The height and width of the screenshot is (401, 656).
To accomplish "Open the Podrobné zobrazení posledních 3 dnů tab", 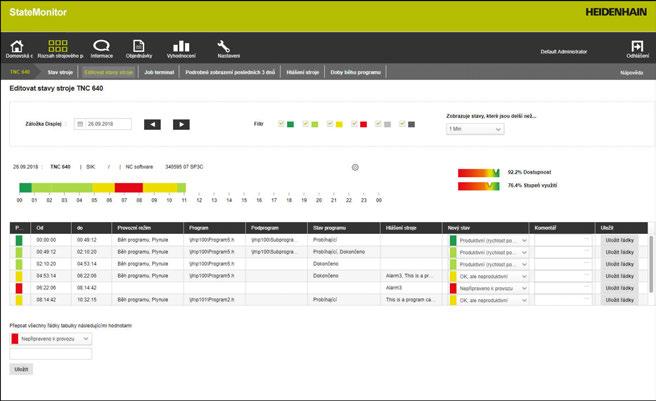I will (230, 72).
